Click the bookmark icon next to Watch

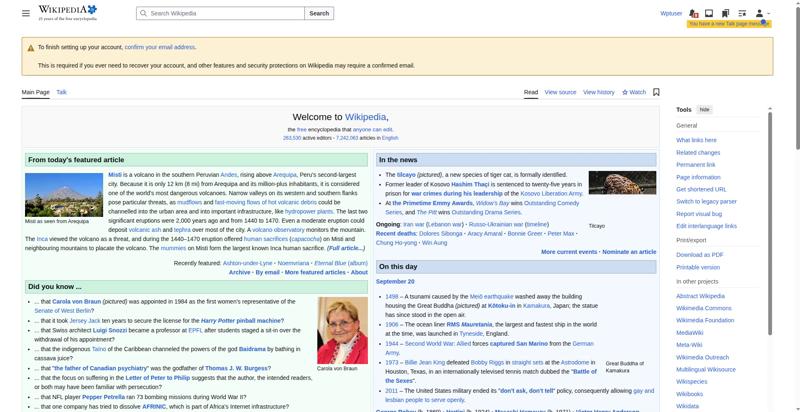pyautogui.click(x=656, y=92)
